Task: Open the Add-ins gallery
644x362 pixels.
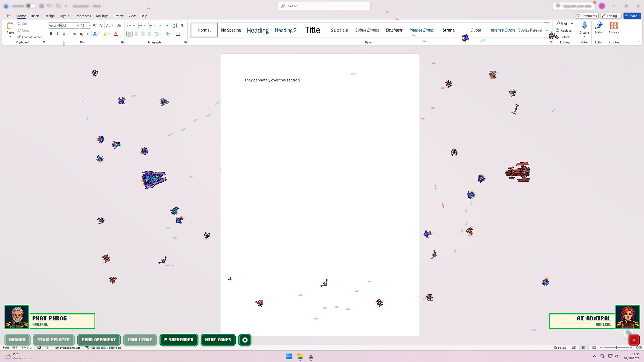Action: coord(614,27)
